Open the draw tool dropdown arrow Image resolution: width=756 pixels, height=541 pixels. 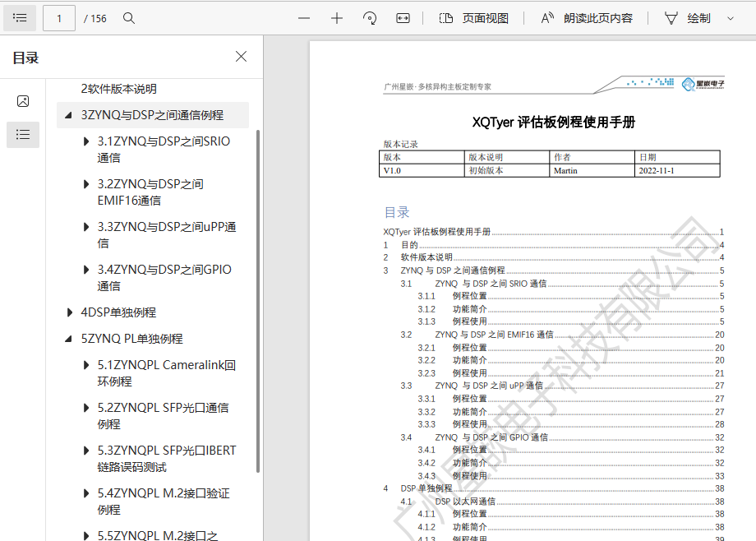[731, 18]
